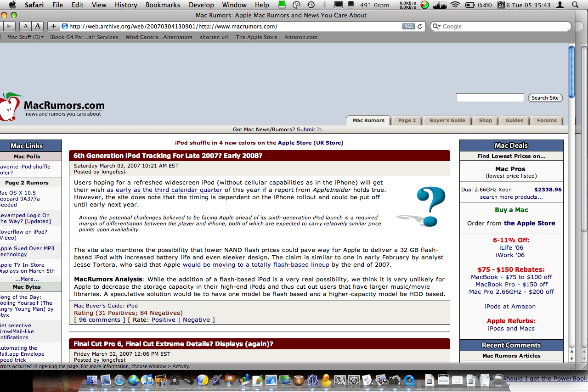This screenshot has height=392, width=588.
Task: Open the Develop menu
Action: tap(201, 5)
